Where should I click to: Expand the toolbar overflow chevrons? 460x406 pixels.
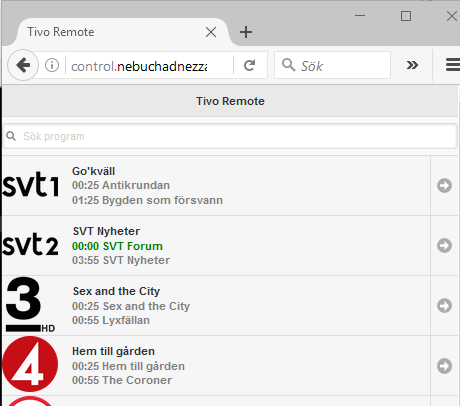click(x=412, y=65)
